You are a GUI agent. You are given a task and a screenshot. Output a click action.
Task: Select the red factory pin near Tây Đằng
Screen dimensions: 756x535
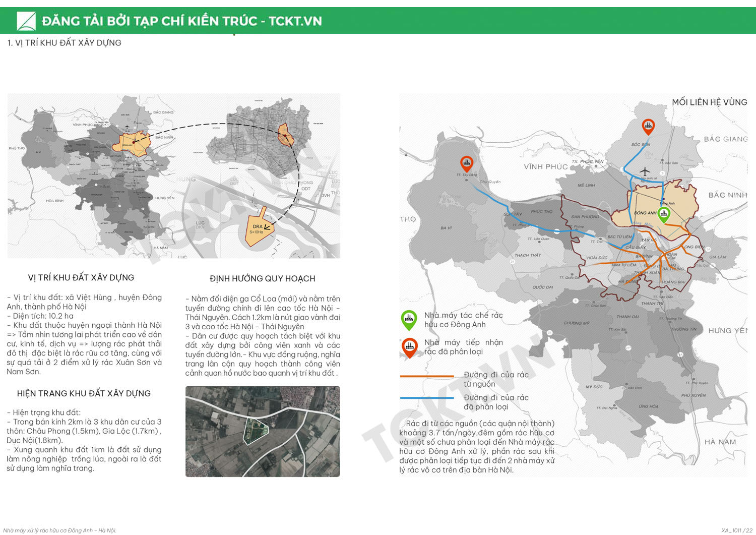point(467,163)
